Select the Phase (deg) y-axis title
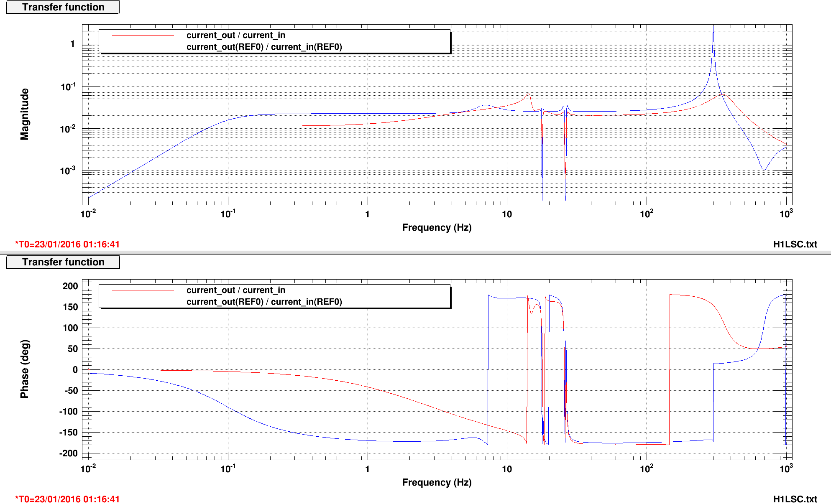The image size is (831, 504). (x=25, y=369)
